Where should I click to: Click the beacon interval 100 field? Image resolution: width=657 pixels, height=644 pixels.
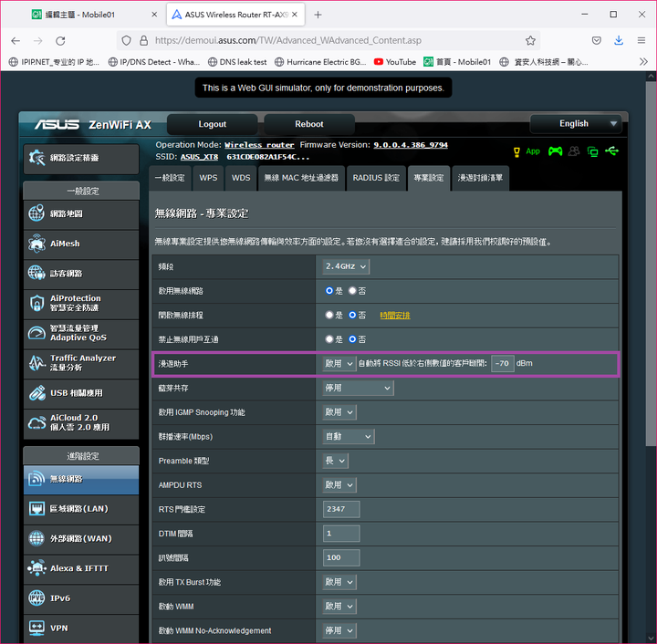tap(341, 557)
